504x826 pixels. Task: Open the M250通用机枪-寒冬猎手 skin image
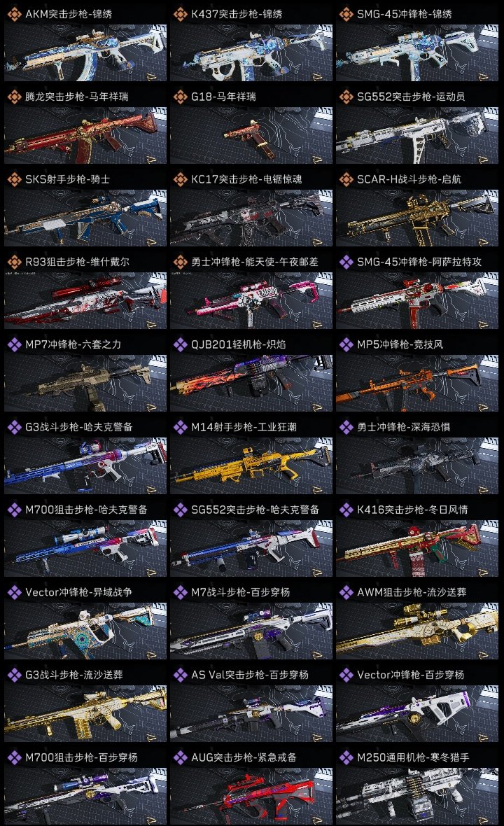417,796
